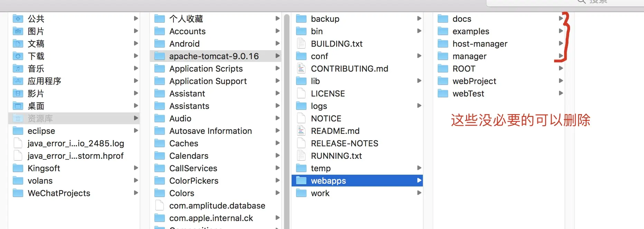Expand the Caches folder arrow

277,143
